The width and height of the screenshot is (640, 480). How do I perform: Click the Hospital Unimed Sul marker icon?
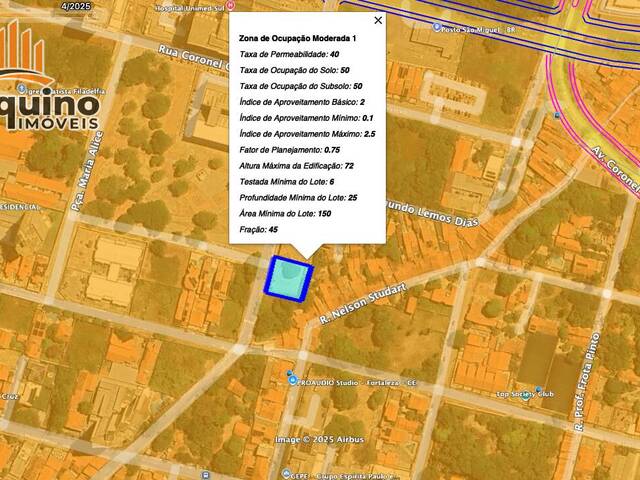pos(231,6)
